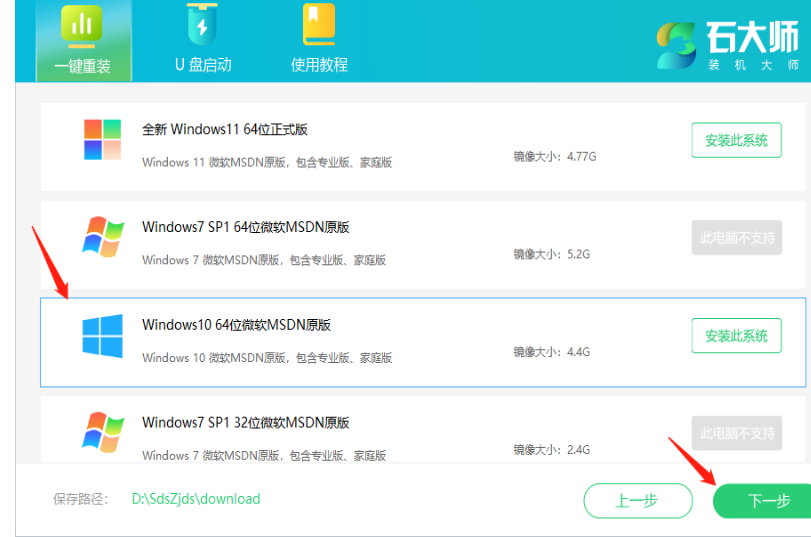Click the image size 4.77G text

554,156
